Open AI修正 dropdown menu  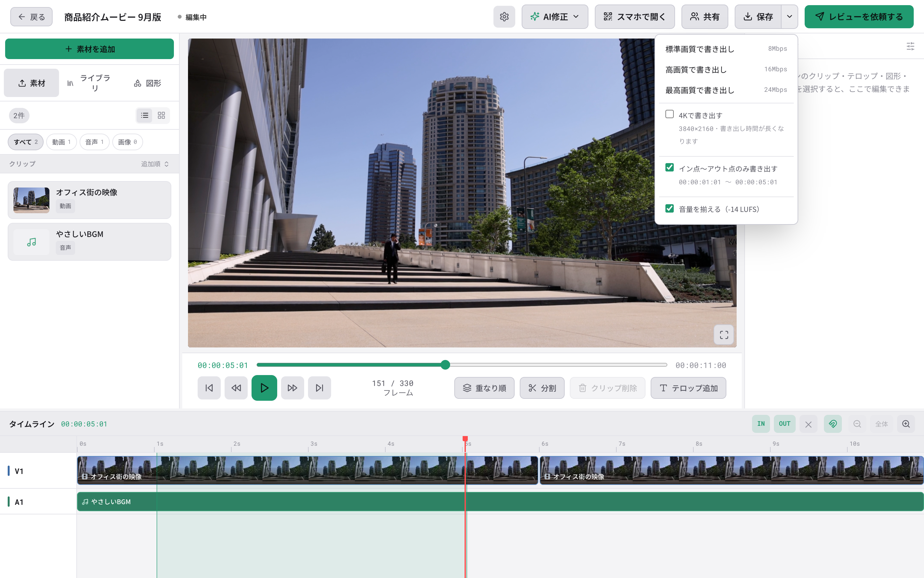point(555,17)
